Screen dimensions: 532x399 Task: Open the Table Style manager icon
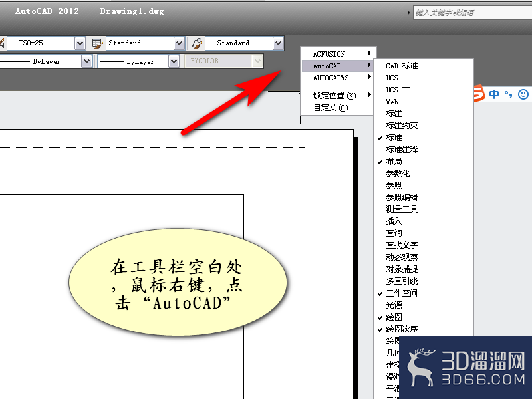[x=97, y=43]
